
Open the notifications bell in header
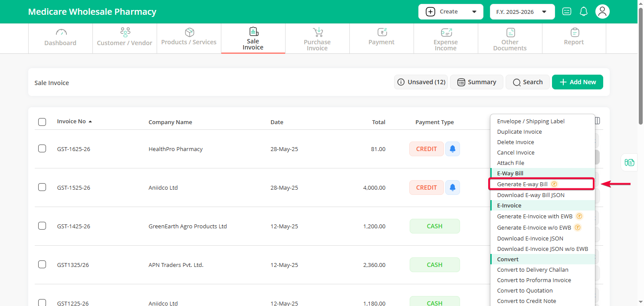[584, 12]
